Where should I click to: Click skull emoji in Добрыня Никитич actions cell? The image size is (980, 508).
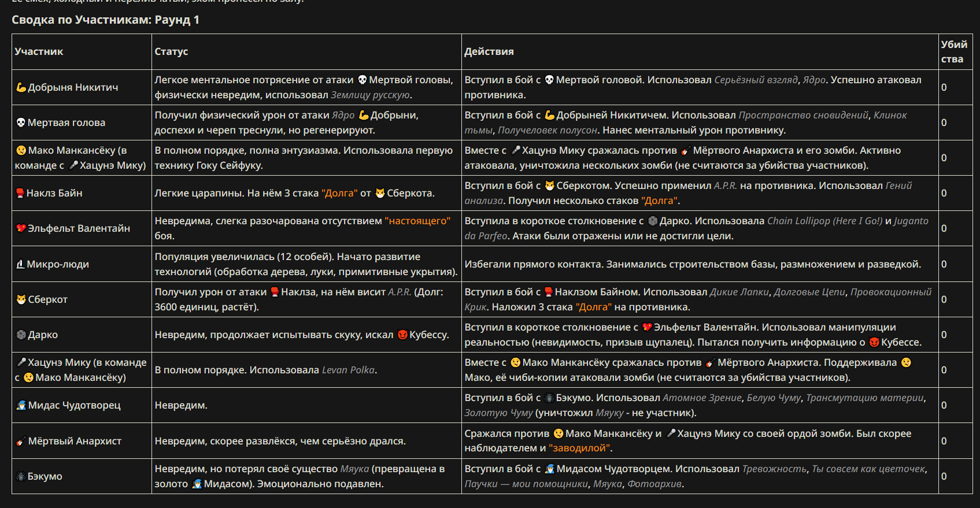pos(549,80)
